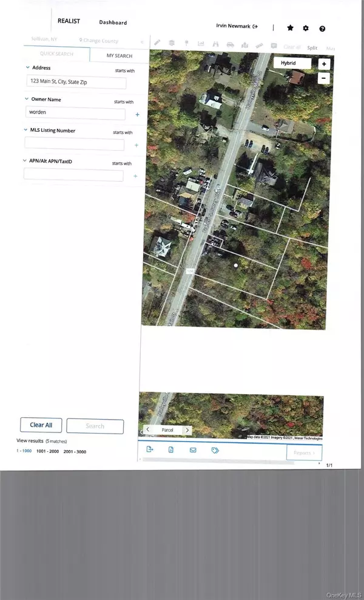Switch to the Quick Search tab
The width and height of the screenshot is (364, 600).
pos(56,53)
